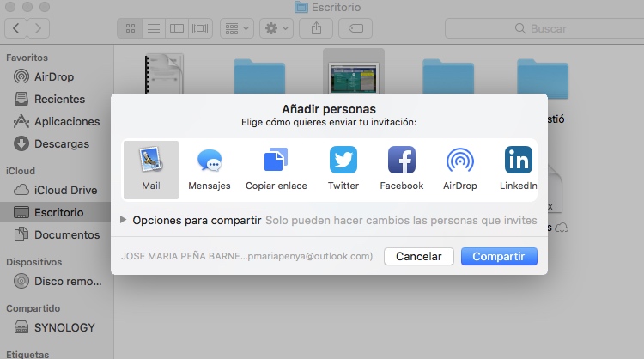Click the Etiquetas sidebar heading
The height and width of the screenshot is (359, 644).
(x=27, y=354)
